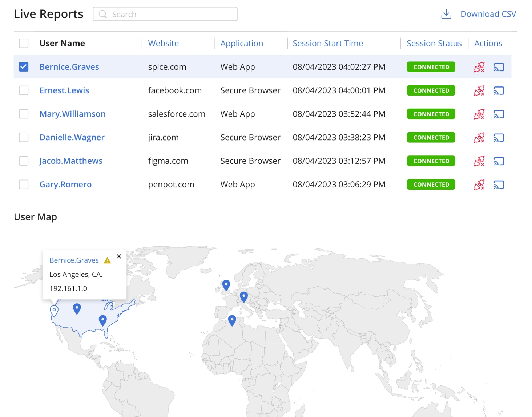
Task: Click the download icon beside Download CSV
Action: click(x=446, y=14)
